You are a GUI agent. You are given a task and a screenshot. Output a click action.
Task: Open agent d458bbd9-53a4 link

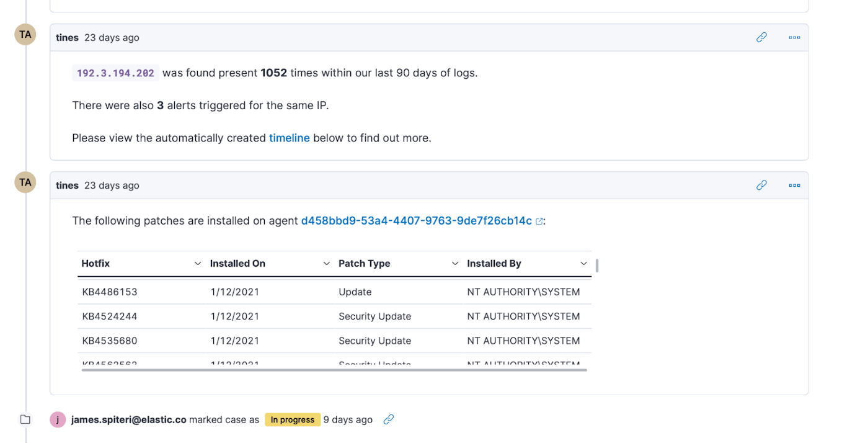[416, 221]
